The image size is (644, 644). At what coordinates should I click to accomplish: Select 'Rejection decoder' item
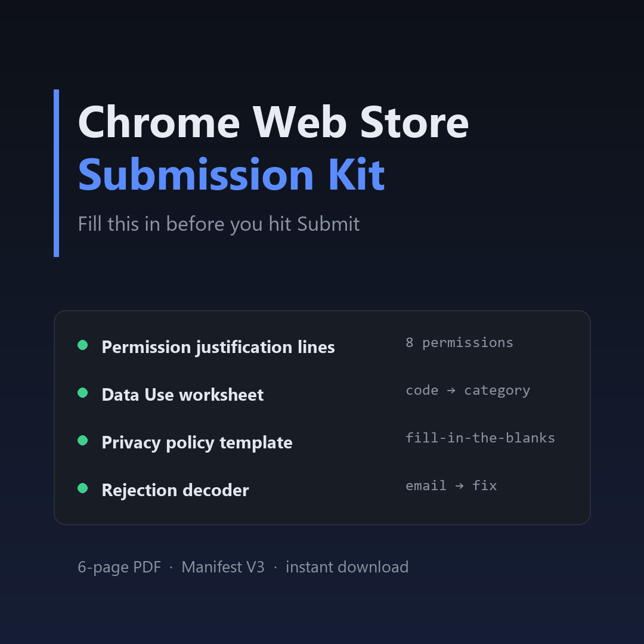click(x=175, y=490)
